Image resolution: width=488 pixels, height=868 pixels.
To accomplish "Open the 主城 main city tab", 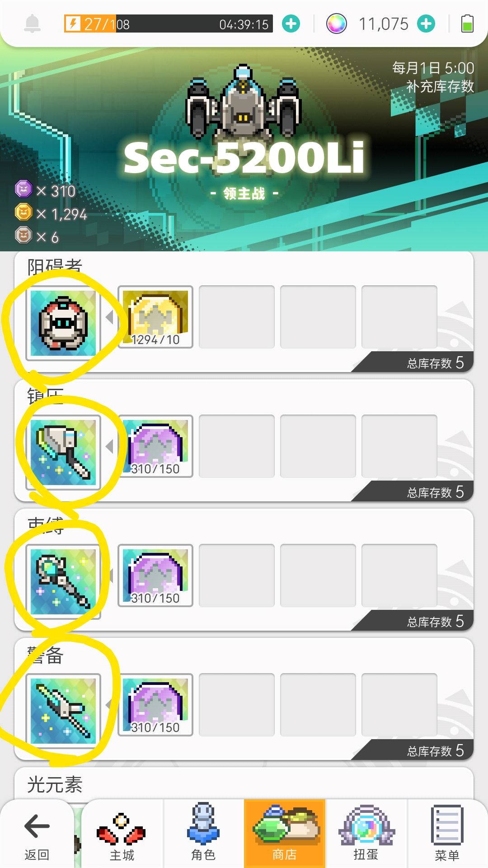I will point(122,835).
